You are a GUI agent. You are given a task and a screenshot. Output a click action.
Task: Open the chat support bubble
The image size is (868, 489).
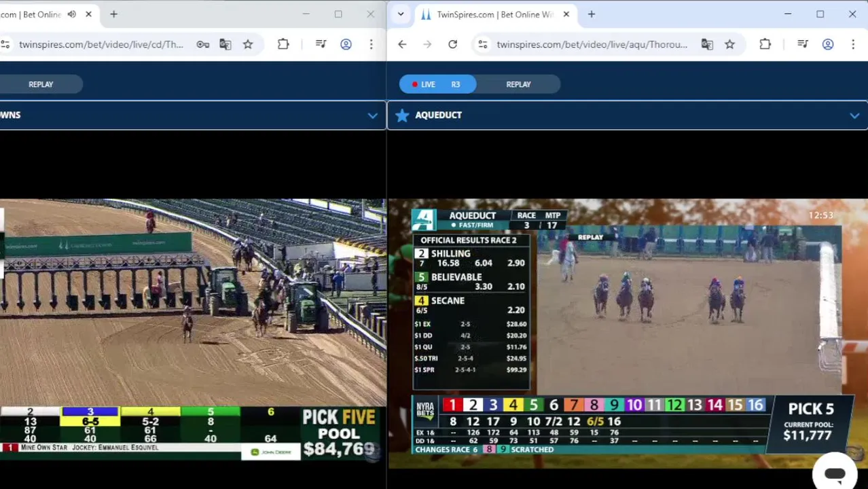click(835, 473)
